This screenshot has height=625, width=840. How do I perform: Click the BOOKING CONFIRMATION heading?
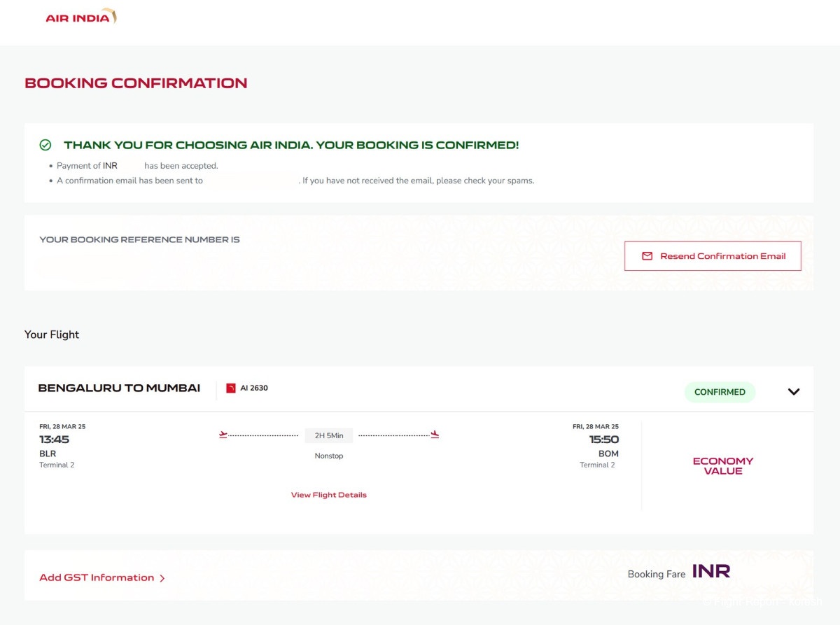136,83
